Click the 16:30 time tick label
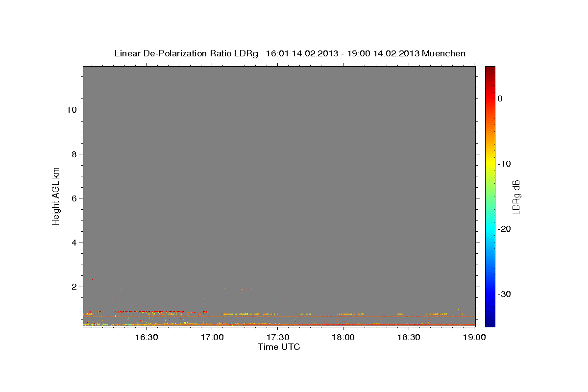The image size is (588, 392). coord(147,337)
